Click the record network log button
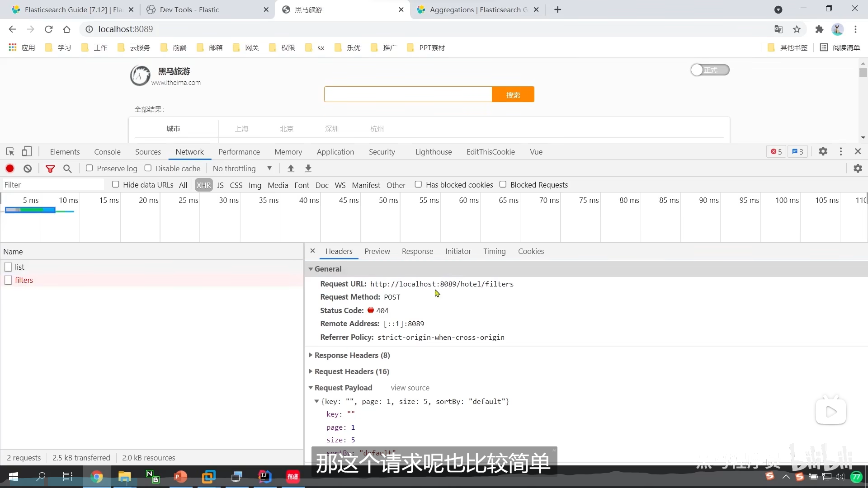The width and height of the screenshot is (868, 488). [10, 169]
